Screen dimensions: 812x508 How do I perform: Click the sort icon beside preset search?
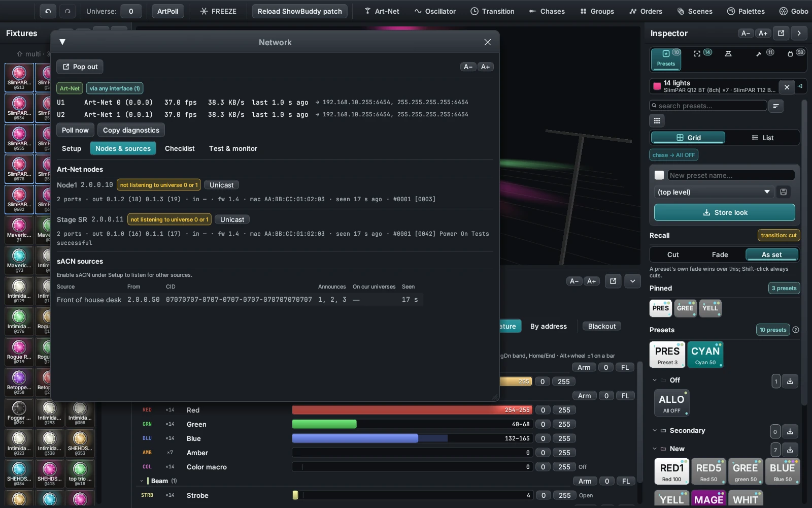coord(775,106)
